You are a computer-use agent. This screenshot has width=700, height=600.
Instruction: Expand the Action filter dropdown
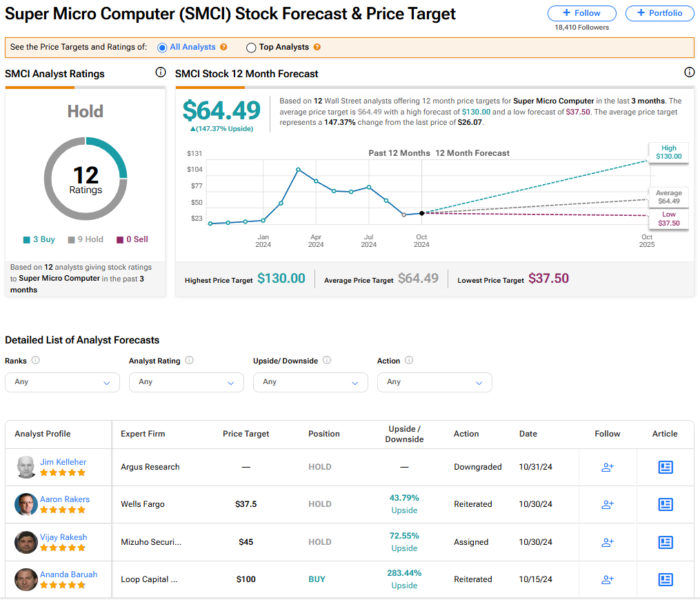(434, 382)
